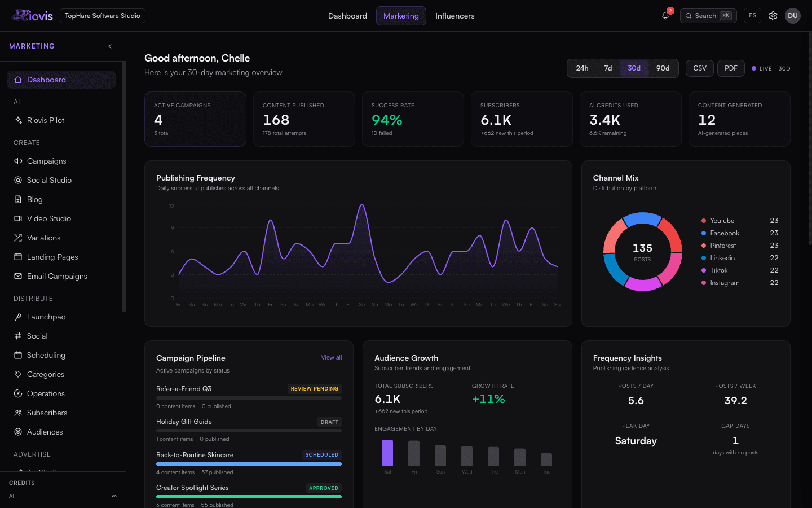Click the Riovis Pilot sparkle icon

click(18, 120)
